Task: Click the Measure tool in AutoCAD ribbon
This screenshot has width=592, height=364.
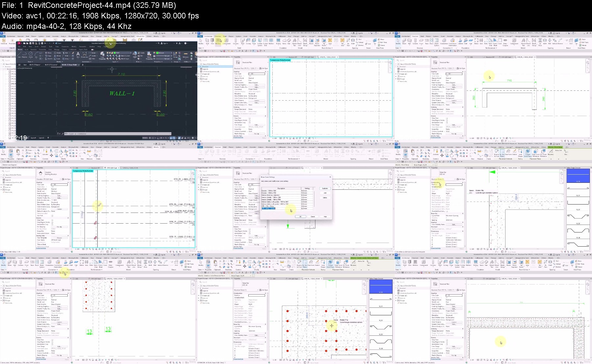Action: [x=185, y=55]
